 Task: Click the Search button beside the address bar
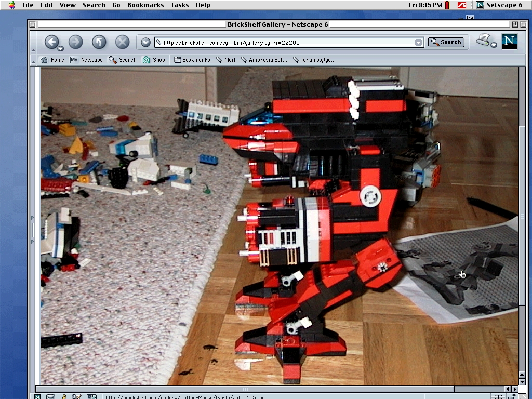coord(446,42)
